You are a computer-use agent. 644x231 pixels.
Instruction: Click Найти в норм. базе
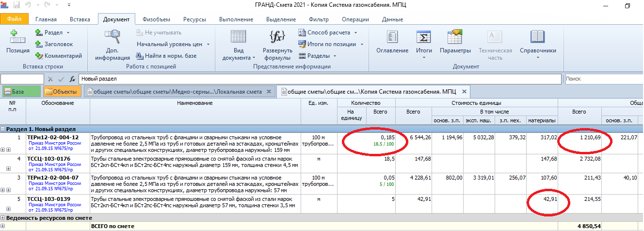point(166,56)
